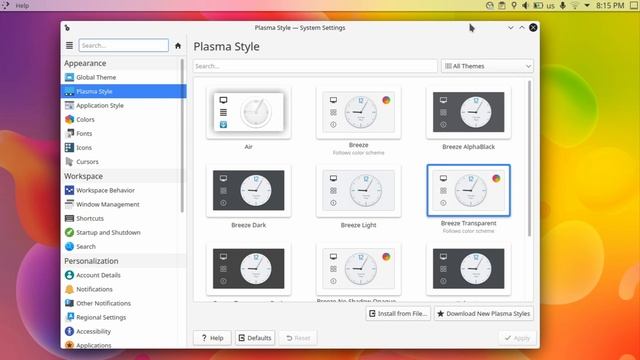Image resolution: width=640 pixels, height=360 pixels.
Task: Open the Fonts settings page
Action: [x=122, y=133]
